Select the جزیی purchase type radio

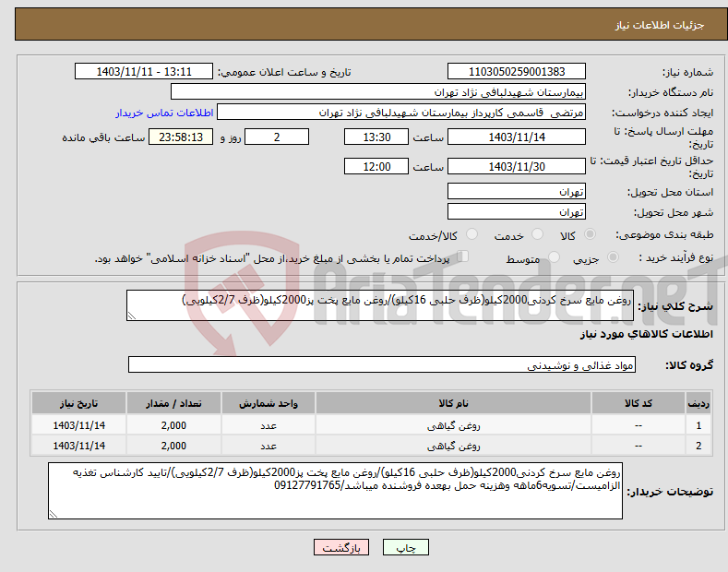pos(613,257)
